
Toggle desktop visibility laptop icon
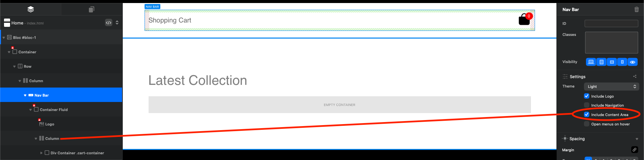pos(591,62)
